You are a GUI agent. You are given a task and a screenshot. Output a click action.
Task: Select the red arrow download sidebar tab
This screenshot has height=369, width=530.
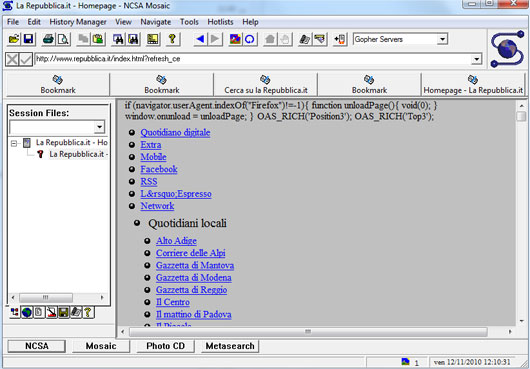(x=51, y=312)
